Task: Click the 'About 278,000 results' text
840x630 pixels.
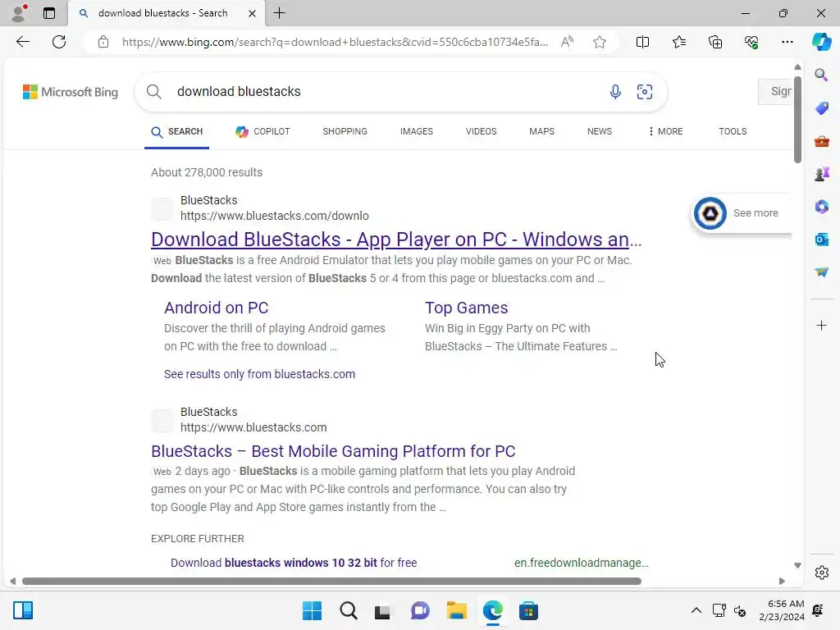Action: (x=207, y=172)
